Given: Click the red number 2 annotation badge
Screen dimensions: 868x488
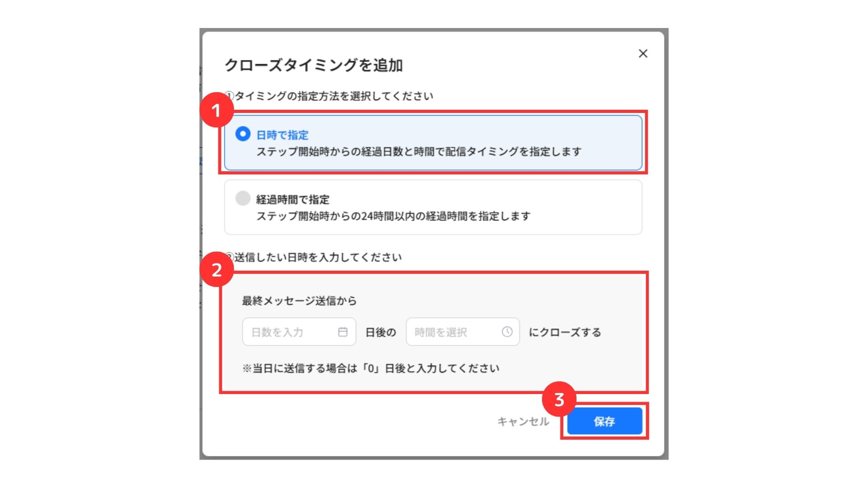Looking at the screenshot, I should (x=217, y=270).
